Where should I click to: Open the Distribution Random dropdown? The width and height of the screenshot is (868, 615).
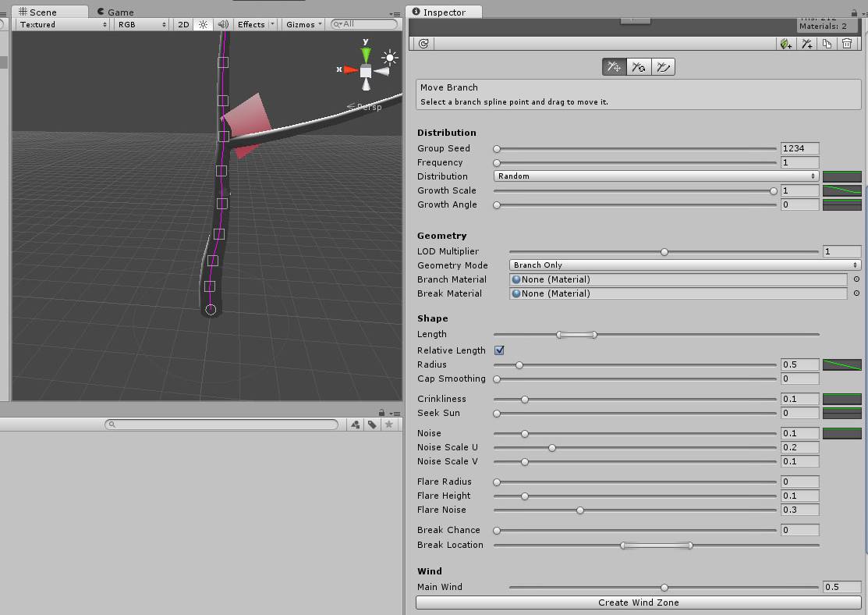tap(656, 176)
